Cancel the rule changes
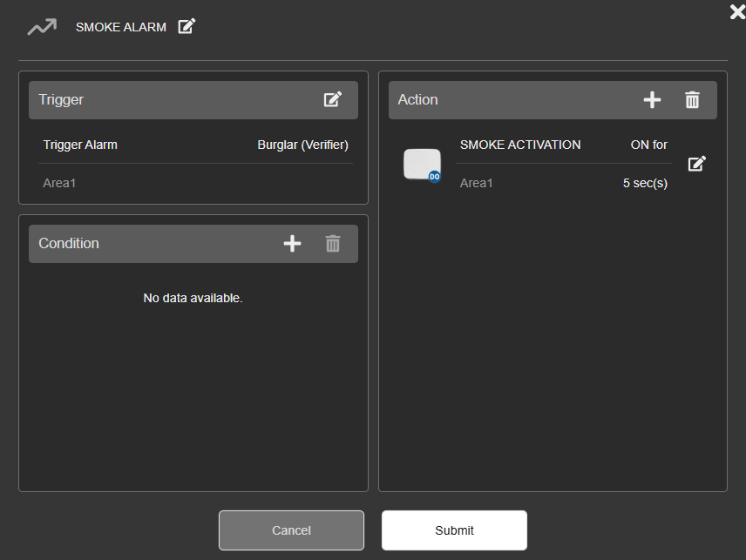 (291, 530)
